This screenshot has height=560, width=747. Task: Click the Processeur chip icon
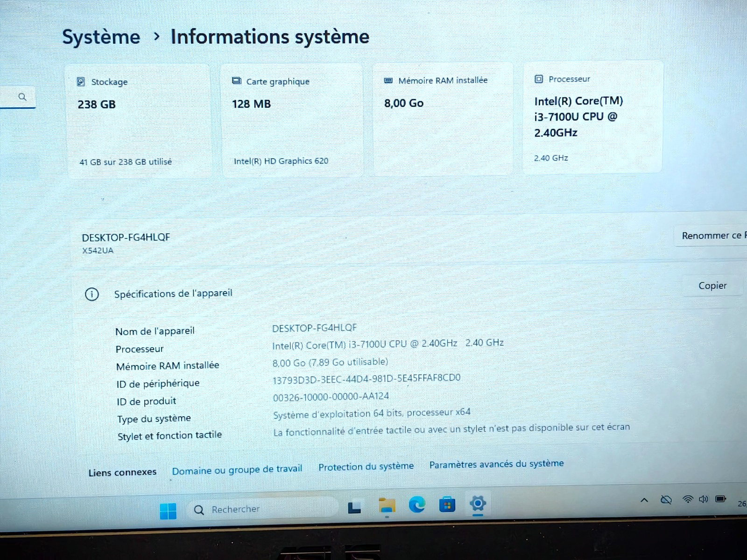539,79
